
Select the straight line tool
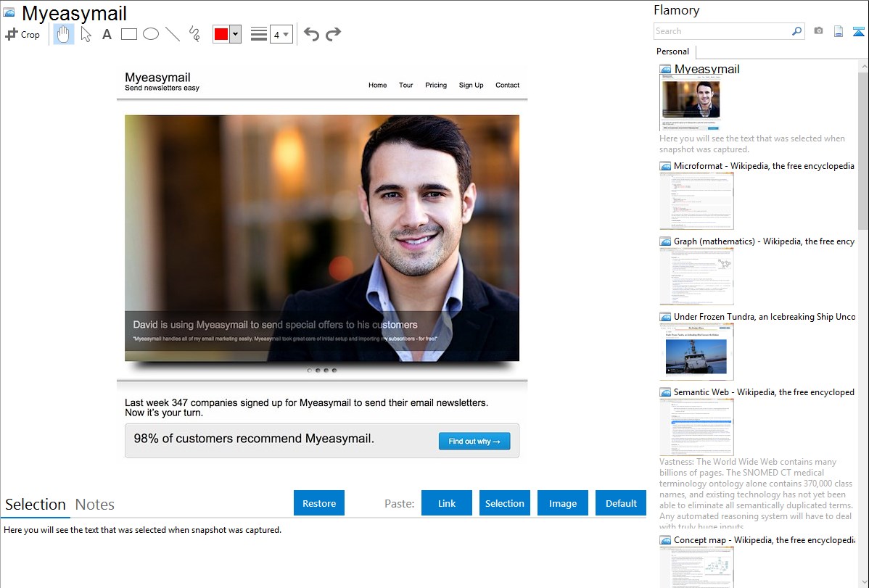[173, 34]
